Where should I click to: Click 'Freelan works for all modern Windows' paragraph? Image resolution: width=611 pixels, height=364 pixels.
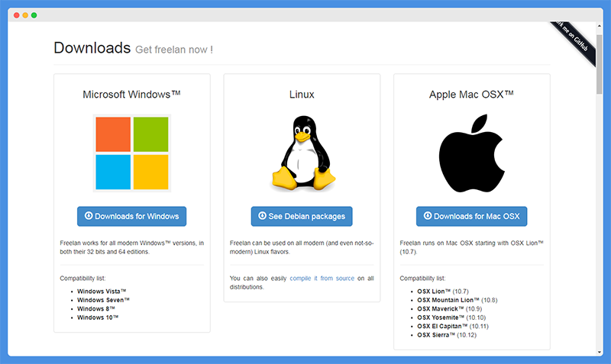tap(131, 247)
